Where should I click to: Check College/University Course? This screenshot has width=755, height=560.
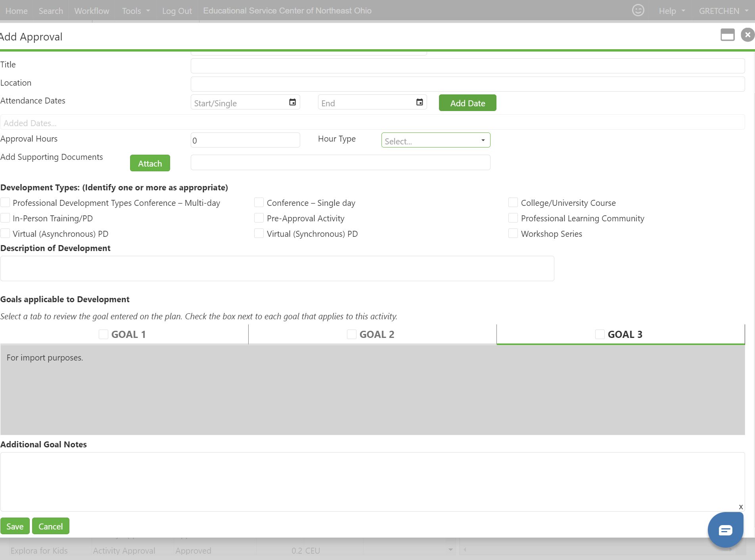coord(513,203)
